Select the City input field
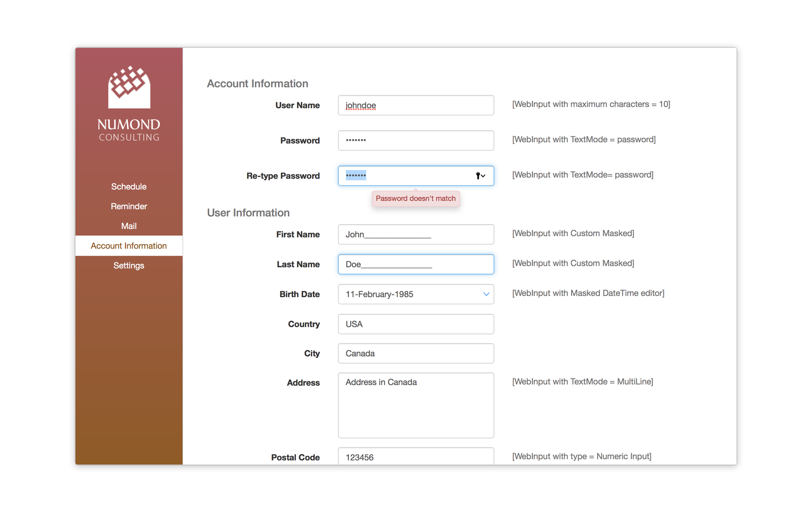Image resolution: width=812 pixels, height=514 pixels. (415, 353)
